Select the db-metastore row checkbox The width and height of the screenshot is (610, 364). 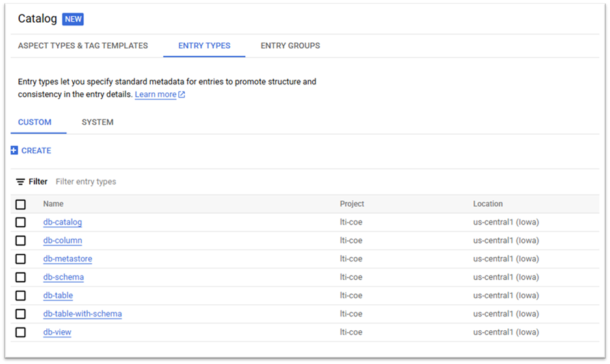pyautogui.click(x=21, y=259)
